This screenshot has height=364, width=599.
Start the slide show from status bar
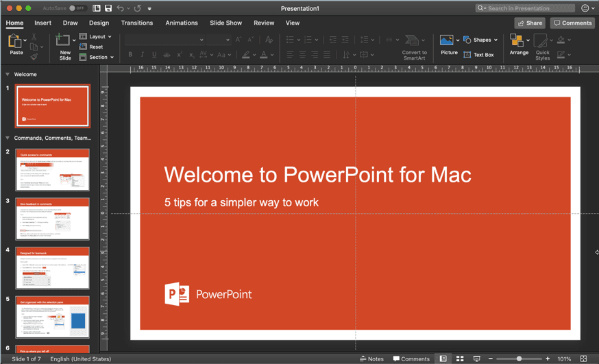coord(477,359)
